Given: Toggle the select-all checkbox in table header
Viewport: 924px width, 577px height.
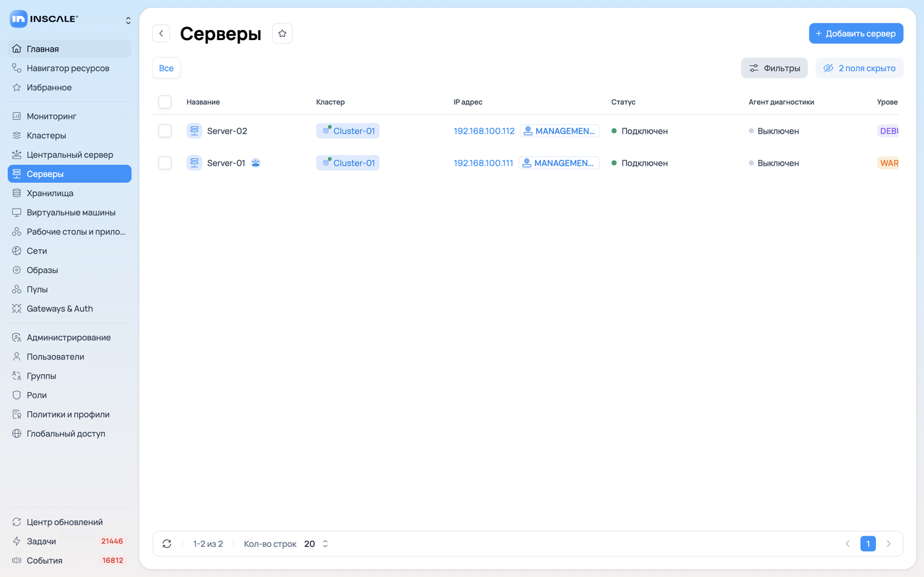Looking at the screenshot, I should click(x=165, y=102).
